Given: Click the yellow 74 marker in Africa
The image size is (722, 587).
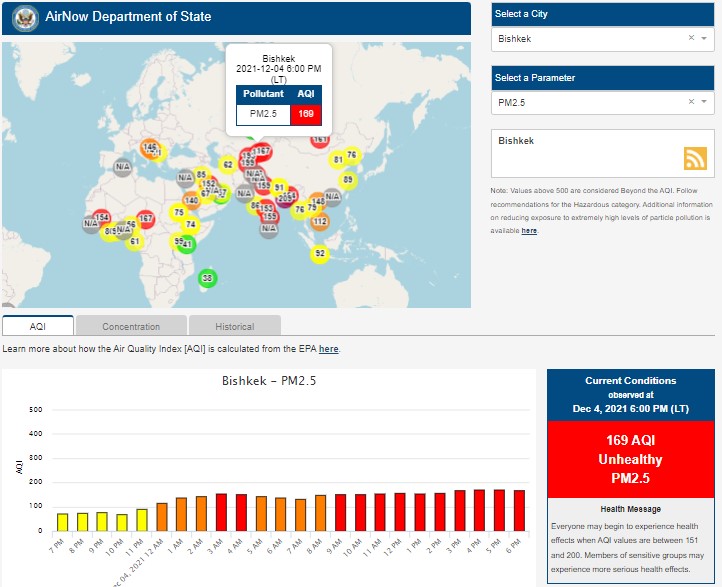Looking at the screenshot, I should 190,224.
